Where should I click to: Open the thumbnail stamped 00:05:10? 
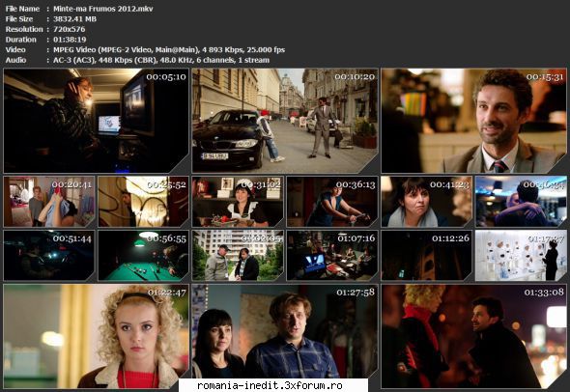pyautogui.click(x=97, y=121)
